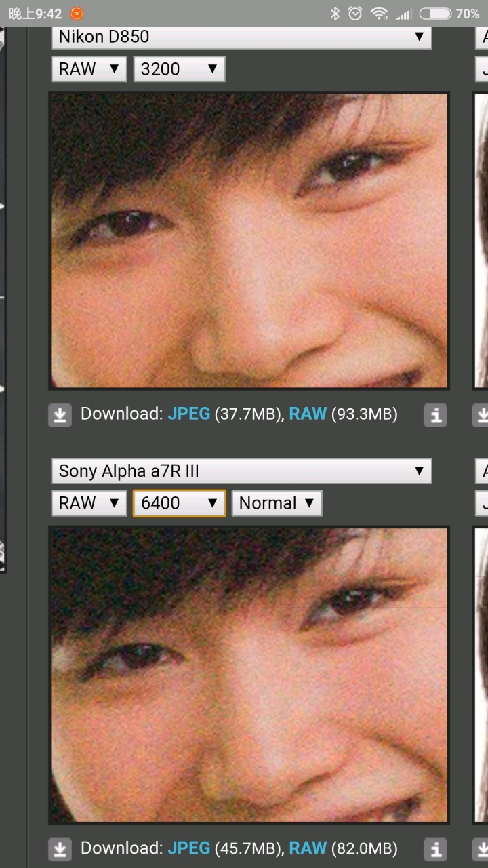Tap the 晚上9:42 clock text
Image resolution: width=488 pixels, height=868 pixels.
click(x=35, y=14)
